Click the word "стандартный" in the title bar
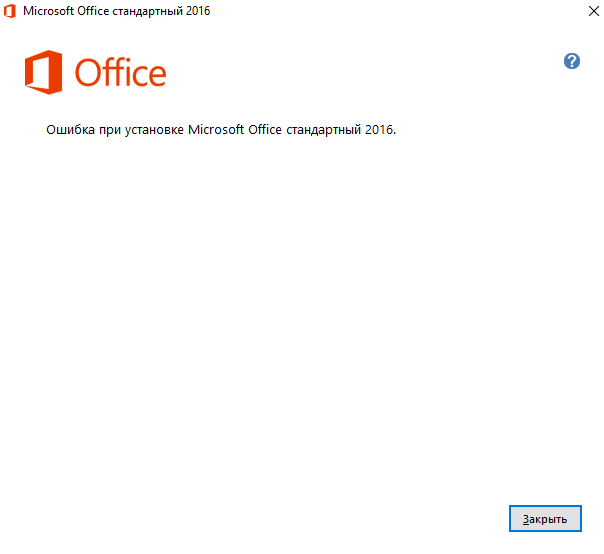This screenshot has width=604, height=554. tap(147, 12)
